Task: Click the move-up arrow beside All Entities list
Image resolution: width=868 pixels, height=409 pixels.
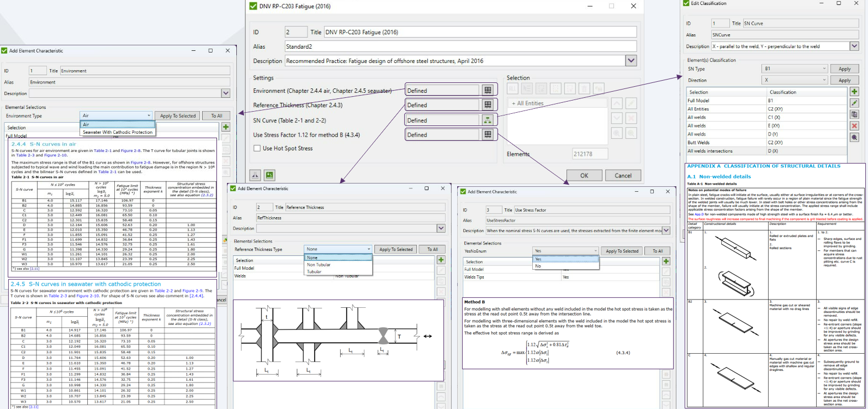Action: [x=617, y=103]
